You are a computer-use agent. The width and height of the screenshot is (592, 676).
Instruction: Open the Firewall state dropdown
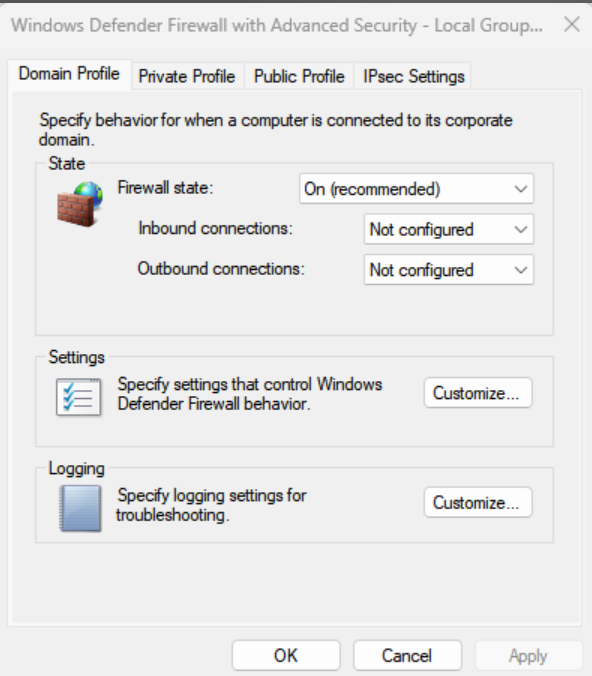[x=417, y=189]
